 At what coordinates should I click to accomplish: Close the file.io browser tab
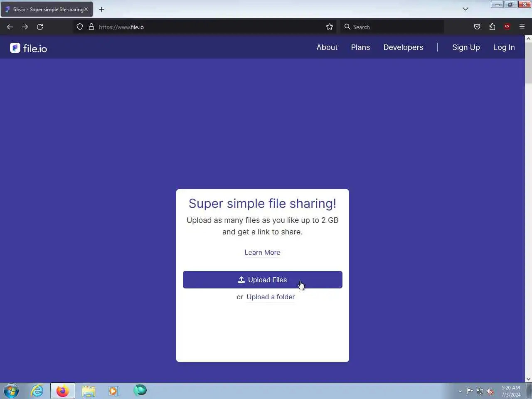pyautogui.click(x=86, y=9)
